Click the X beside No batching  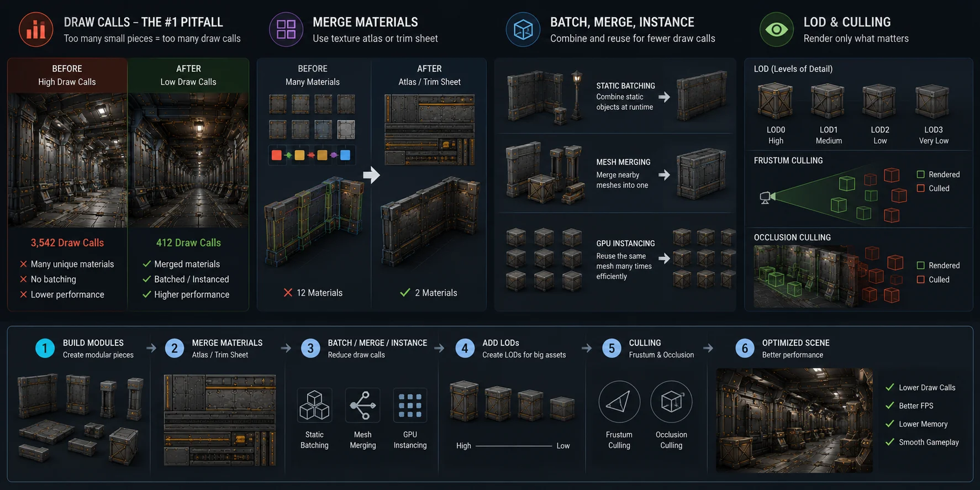point(23,280)
